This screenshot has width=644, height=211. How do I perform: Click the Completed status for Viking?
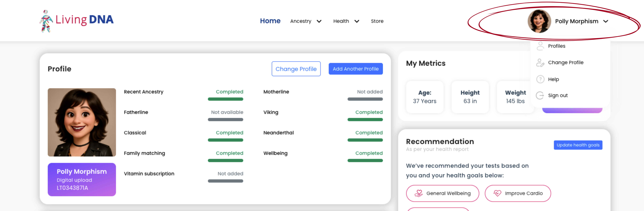(369, 112)
